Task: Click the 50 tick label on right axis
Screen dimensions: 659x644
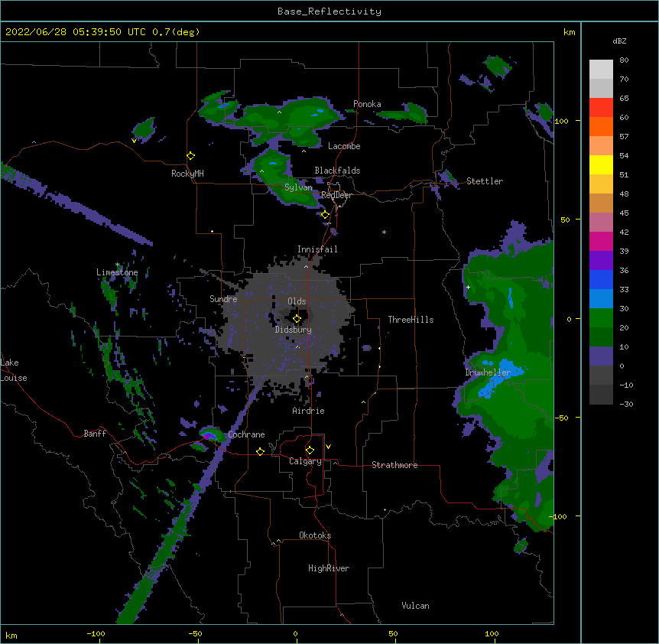Action: 565,220
